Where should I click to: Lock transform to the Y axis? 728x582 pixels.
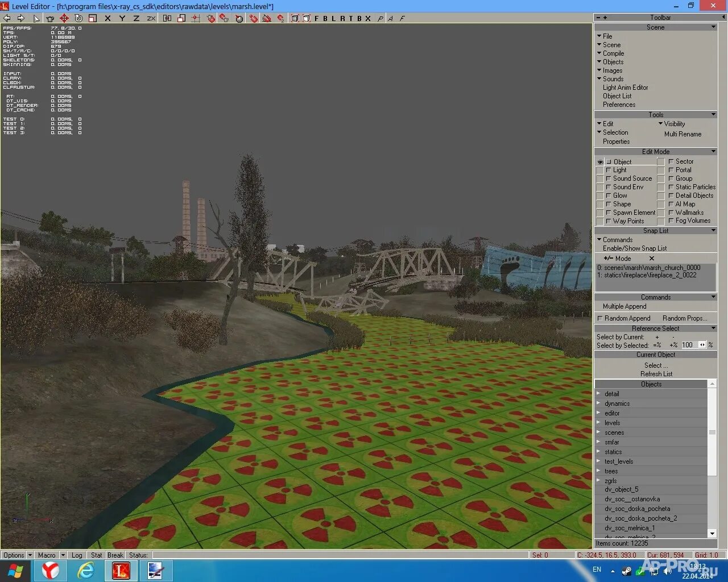122,18
